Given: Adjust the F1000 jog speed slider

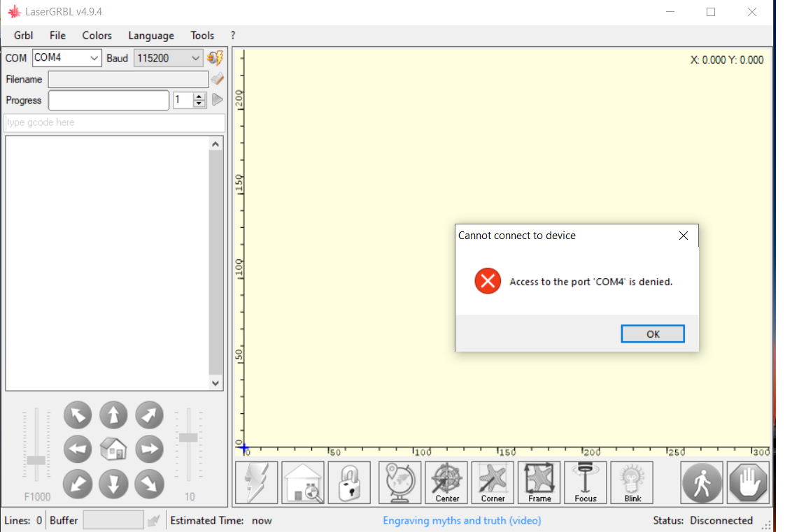Looking at the screenshot, I should point(36,459).
